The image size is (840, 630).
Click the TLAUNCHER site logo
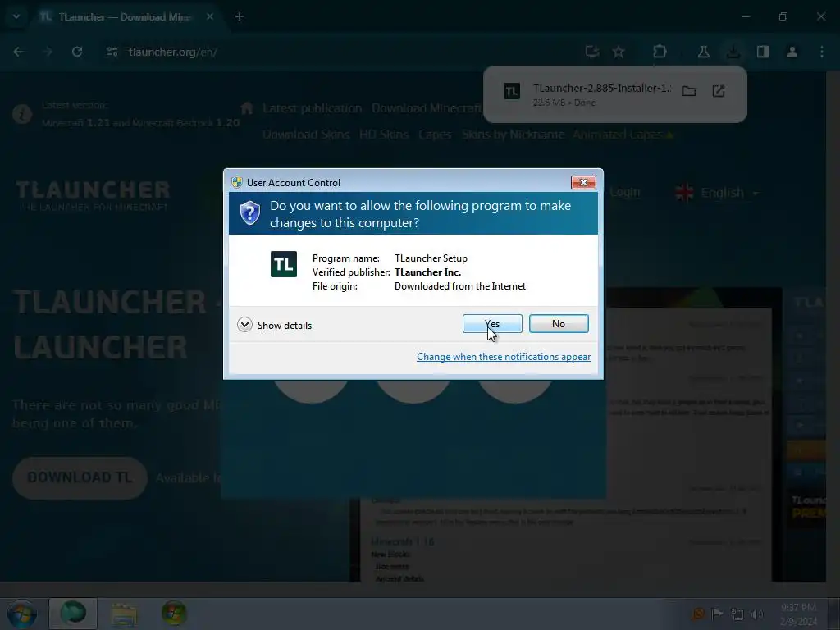pyautogui.click(x=94, y=195)
